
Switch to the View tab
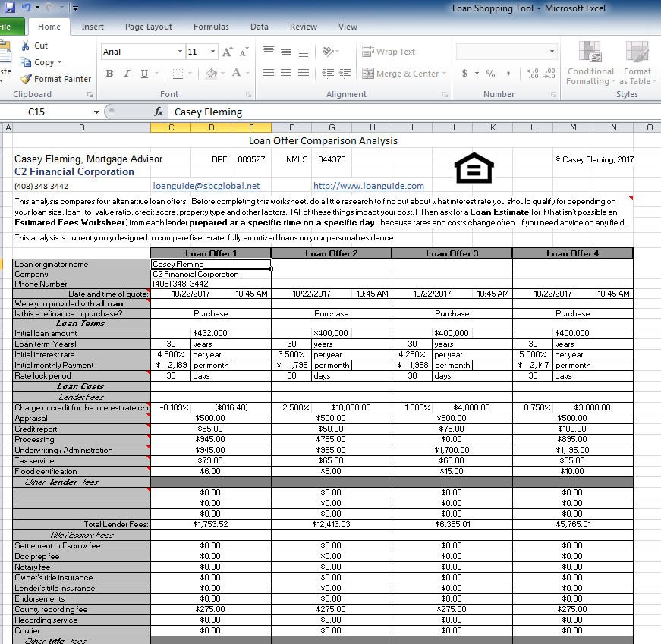coord(348,27)
